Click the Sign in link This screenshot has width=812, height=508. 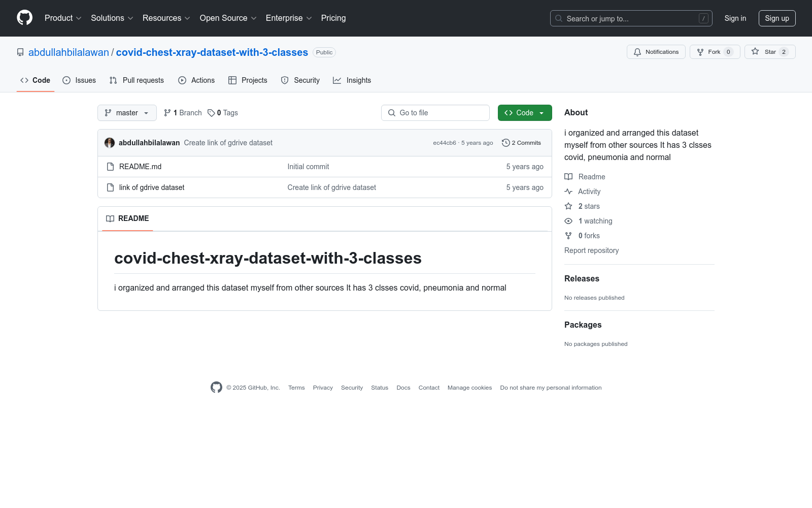(x=735, y=18)
